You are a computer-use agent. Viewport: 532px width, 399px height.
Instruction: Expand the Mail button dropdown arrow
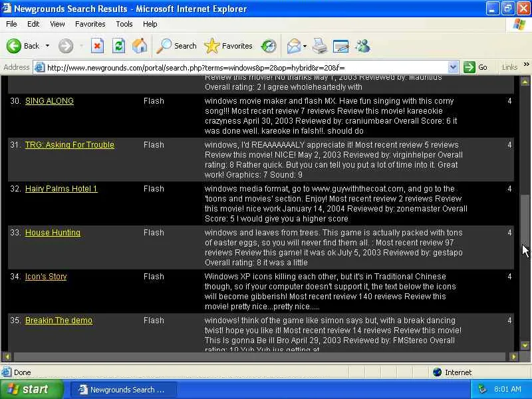point(305,46)
